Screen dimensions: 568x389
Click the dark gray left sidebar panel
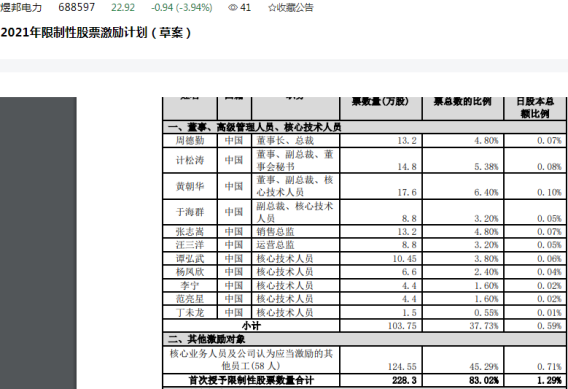pyautogui.click(x=38, y=243)
